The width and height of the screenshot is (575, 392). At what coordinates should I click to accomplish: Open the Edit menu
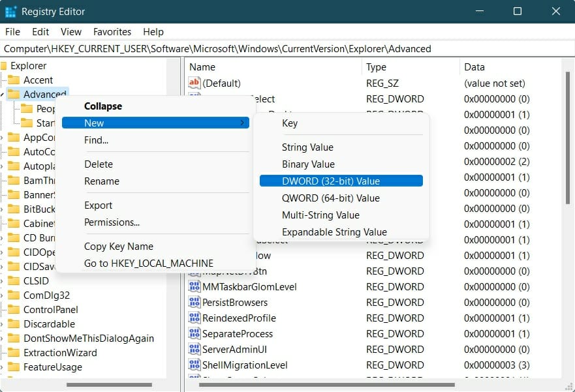(40, 32)
